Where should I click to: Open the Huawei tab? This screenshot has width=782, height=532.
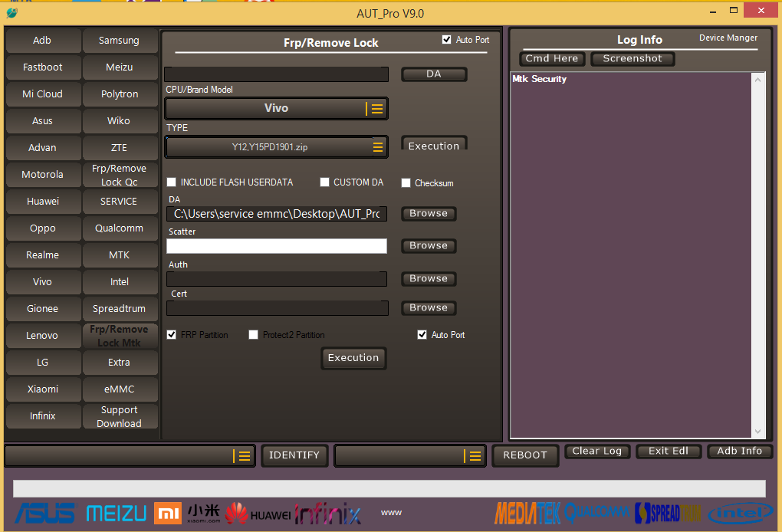(43, 202)
